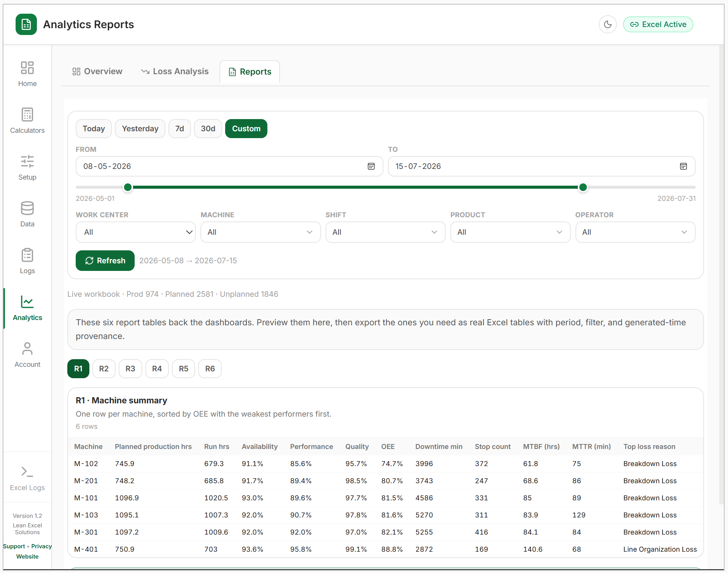Open the Support link
The height and width of the screenshot is (573, 728).
pyautogui.click(x=14, y=546)
